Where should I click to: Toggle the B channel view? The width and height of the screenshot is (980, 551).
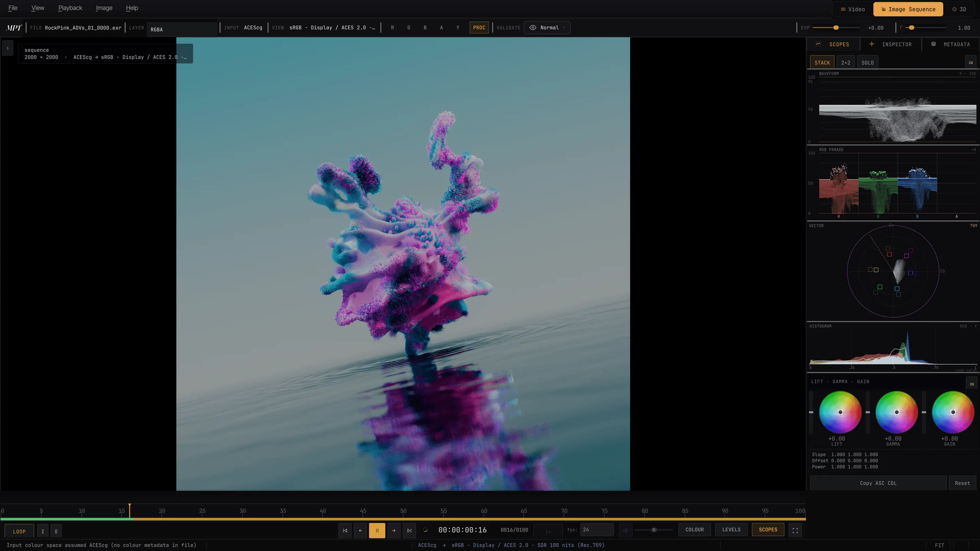(x=425, y=28)
